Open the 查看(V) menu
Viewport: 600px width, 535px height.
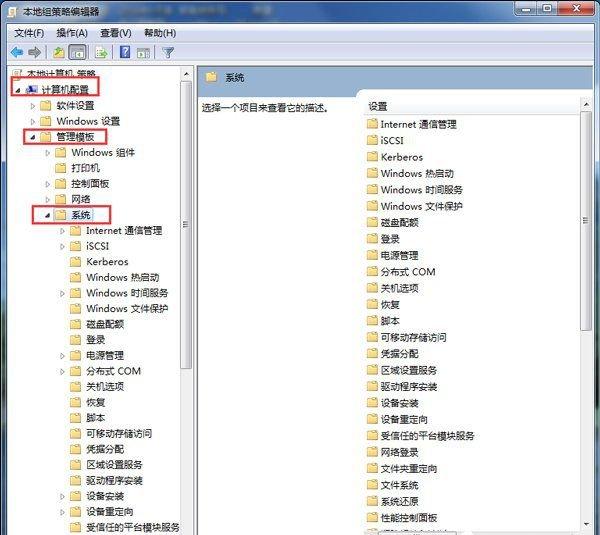coord(116,33)
